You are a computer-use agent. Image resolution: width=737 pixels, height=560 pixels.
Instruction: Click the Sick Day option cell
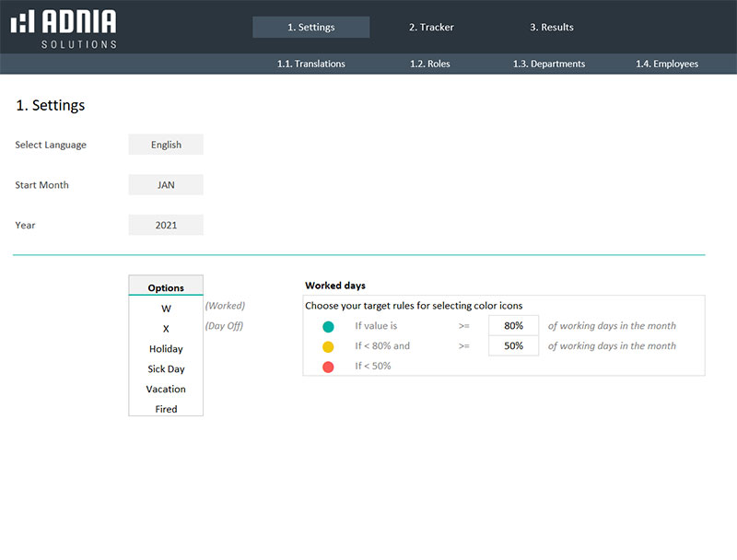pyautogui.click(x=166, y=369)
